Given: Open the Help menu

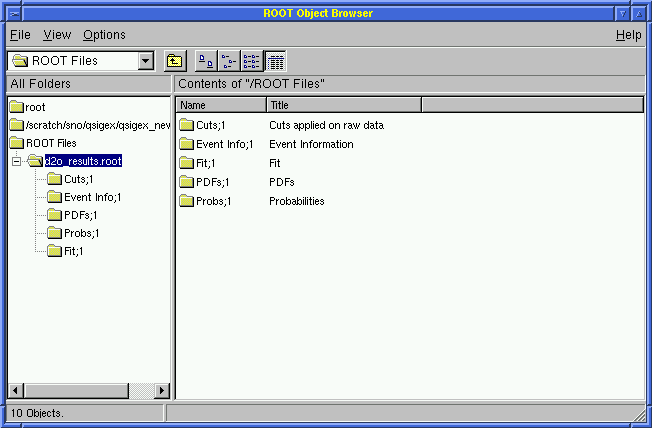Looking at the screenshot, I should coord(628,35).
